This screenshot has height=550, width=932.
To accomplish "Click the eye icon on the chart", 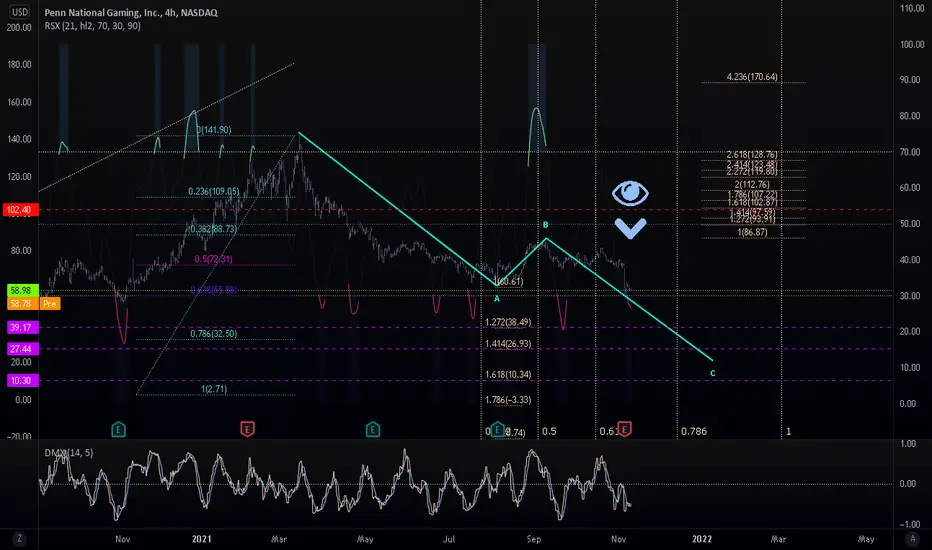I will pos(631,193).
